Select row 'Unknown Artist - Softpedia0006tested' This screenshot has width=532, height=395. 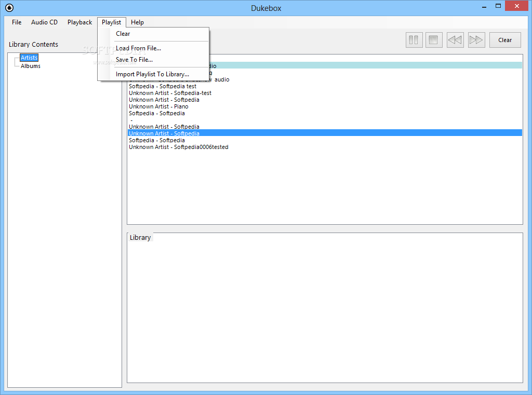click(x=325, y=147)
